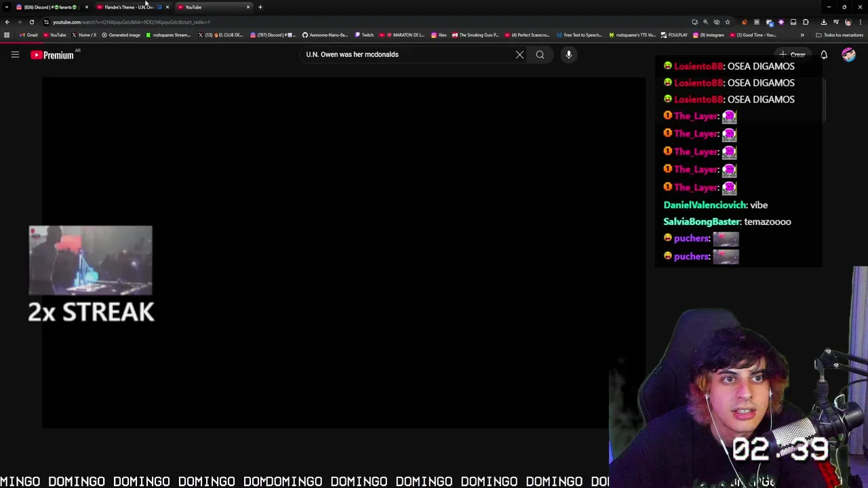Open the EL CLUB DE bookmark
The width and height of the screenshot is (868, 488).
[220, 35]
